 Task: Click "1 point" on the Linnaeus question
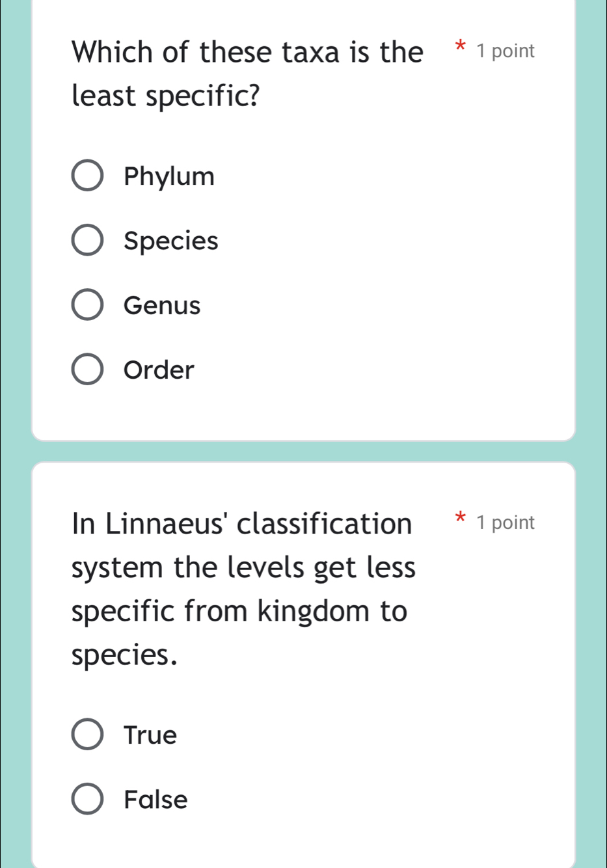pyautogui.click(x=505, y=522)
